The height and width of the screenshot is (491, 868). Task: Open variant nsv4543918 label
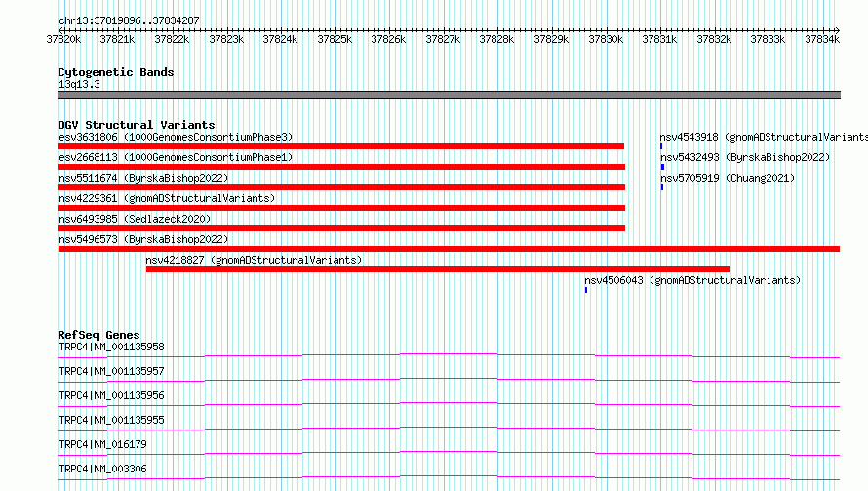764,137
